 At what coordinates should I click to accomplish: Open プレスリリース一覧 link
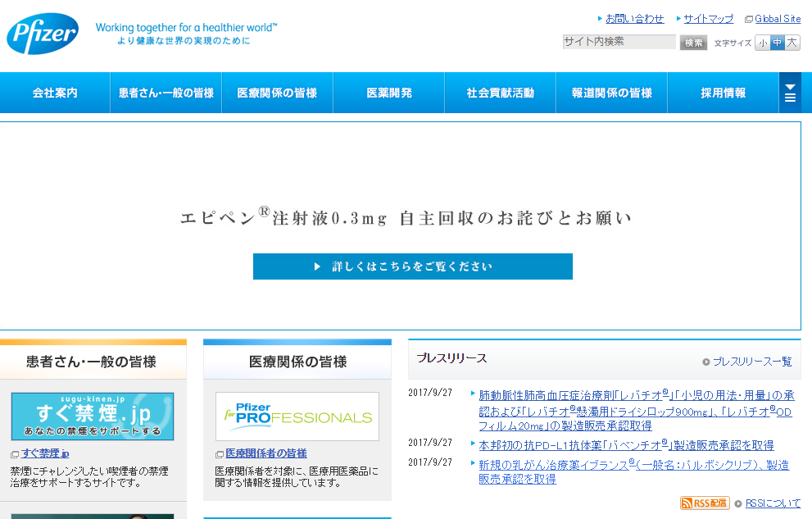pos(752,362)
